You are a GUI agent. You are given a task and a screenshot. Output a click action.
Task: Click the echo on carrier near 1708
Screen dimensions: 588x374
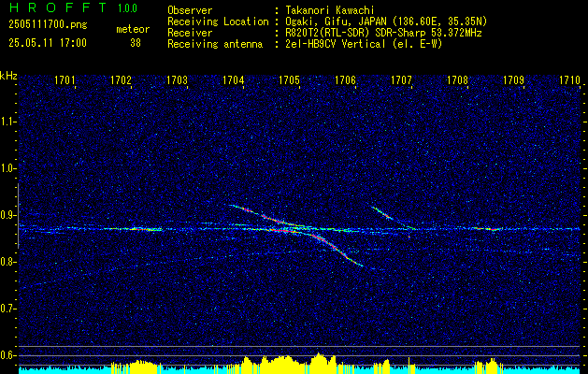487,229
